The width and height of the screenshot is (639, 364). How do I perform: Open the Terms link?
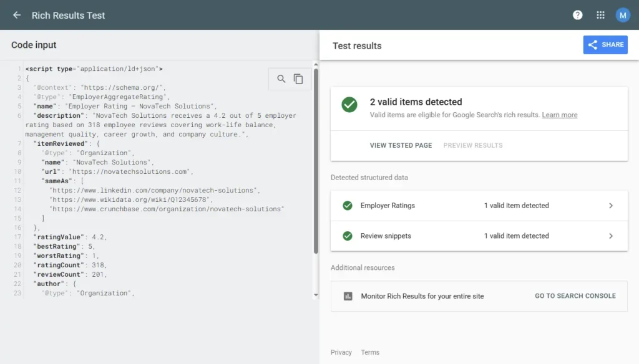click(x=369, y=352)
